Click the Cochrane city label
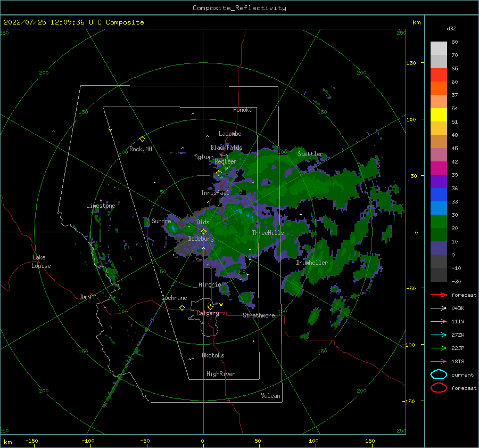 [174, 298]
